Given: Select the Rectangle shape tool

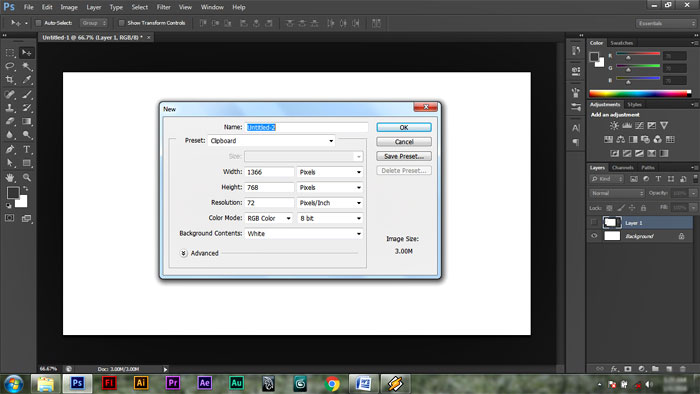Looking at the screenshot, I should 27,163.
